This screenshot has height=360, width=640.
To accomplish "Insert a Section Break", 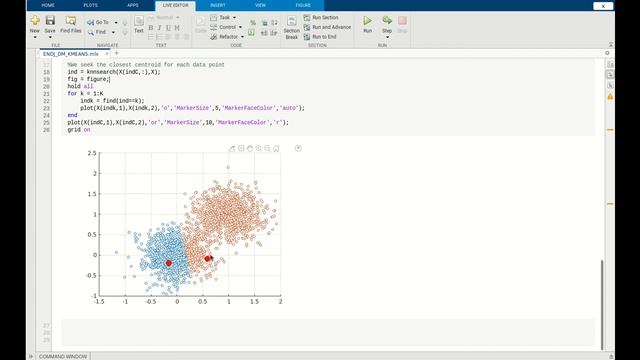I will pyautogui.click(x=291, y=27).
